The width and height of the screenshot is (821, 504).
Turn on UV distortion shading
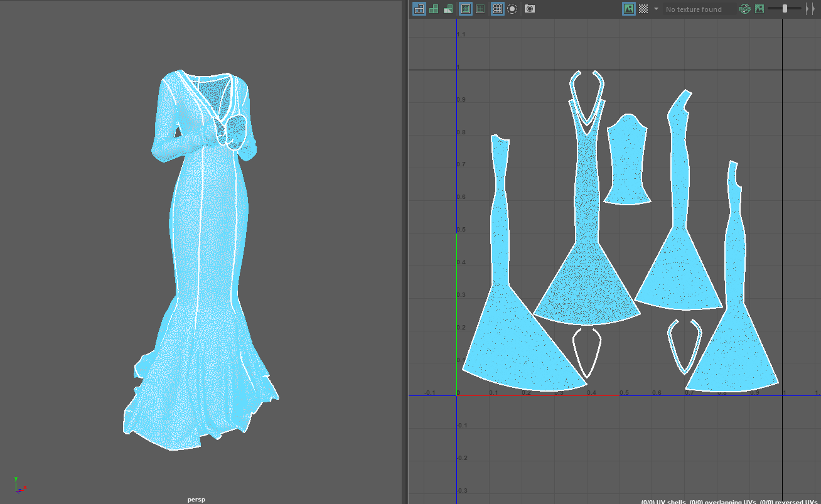(x=449, y=9)
